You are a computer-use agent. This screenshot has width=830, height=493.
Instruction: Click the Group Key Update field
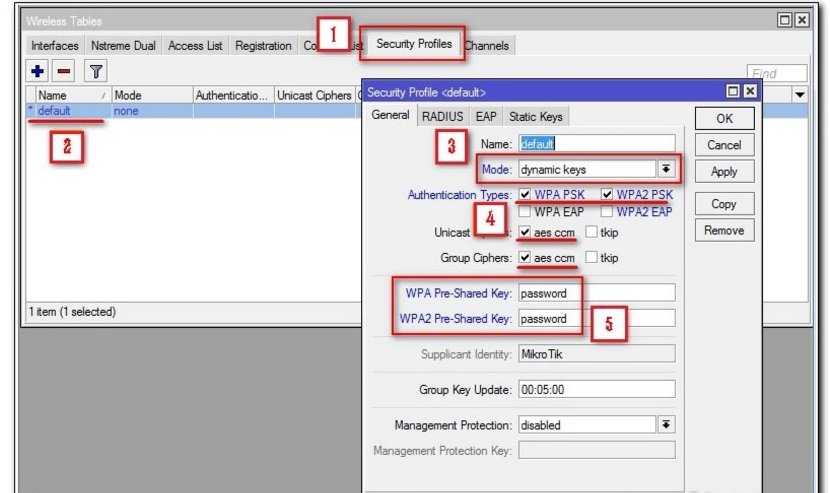pos(596,390)
